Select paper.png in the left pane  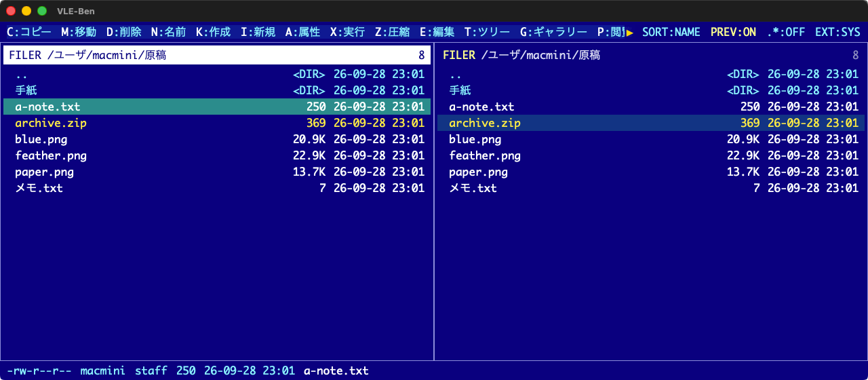(217, 172)
